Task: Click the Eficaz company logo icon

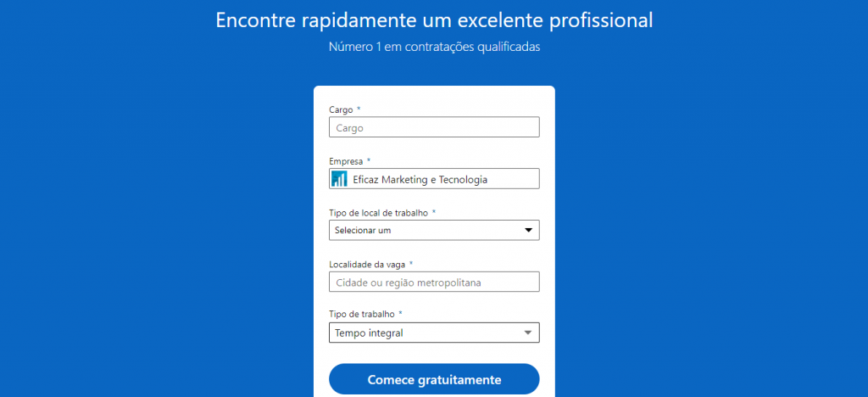Action: pos(339,179)
